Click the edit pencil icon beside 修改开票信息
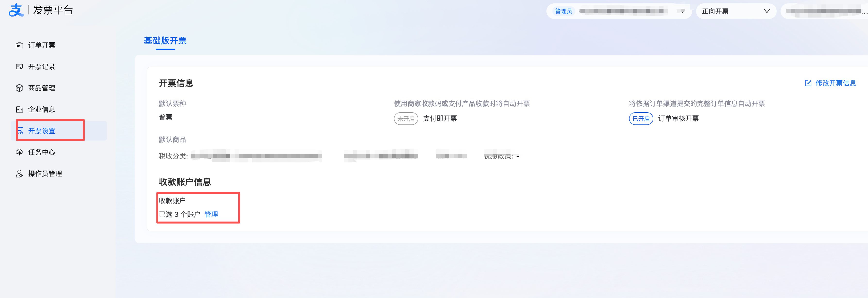The height and width of the screenshot is (298, 868). [x=808, y=83]
